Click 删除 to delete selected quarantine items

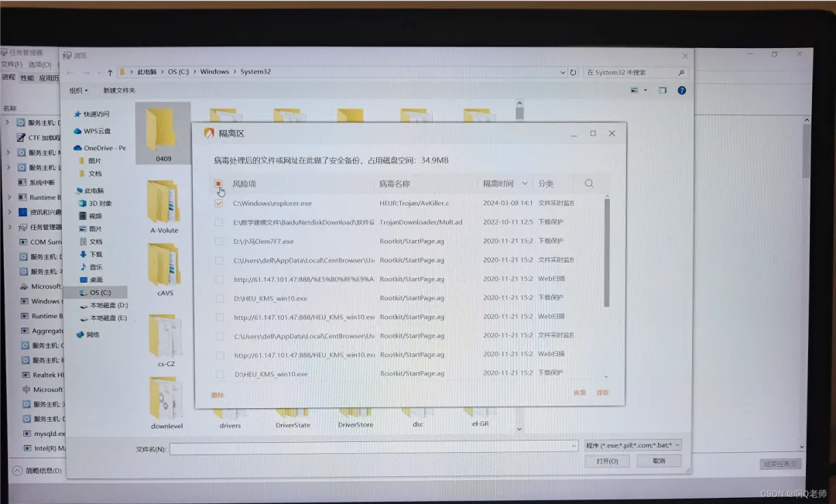click(x=218, y=395)
